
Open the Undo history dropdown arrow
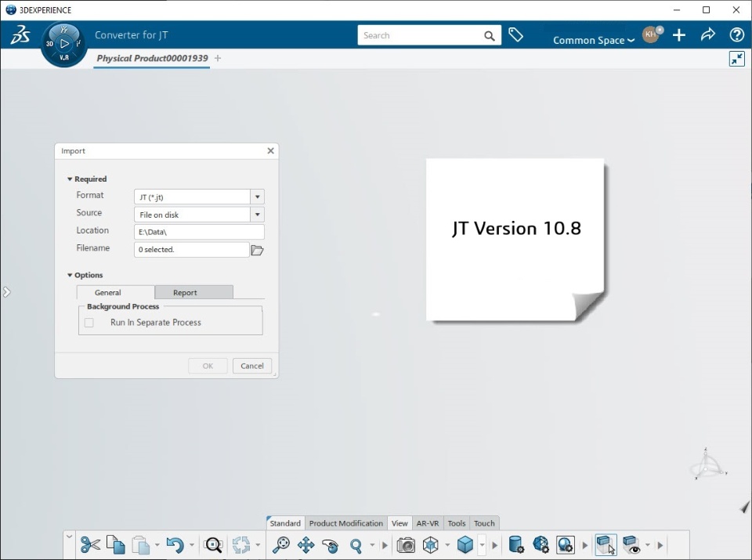click(192, 545)
